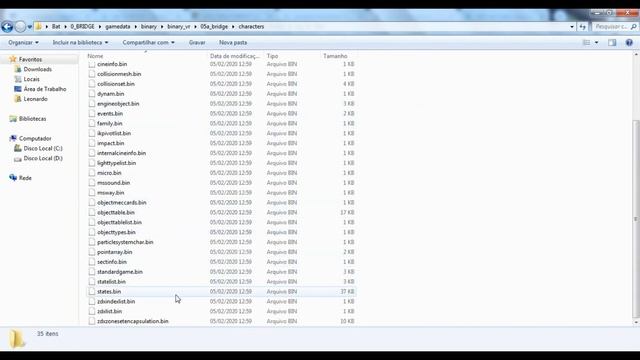640x360 pixels.
Task: Open Downloads in the navigation pane
Action: pos(38,69)
